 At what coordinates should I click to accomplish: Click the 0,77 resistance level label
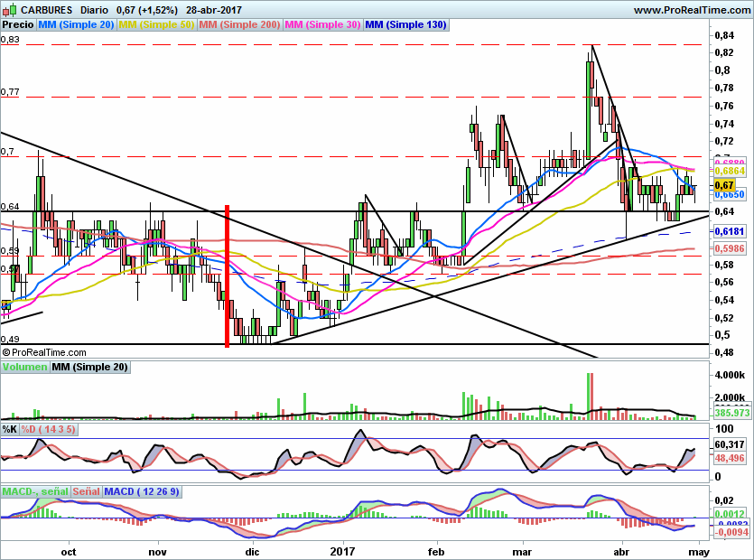point(10,92)
